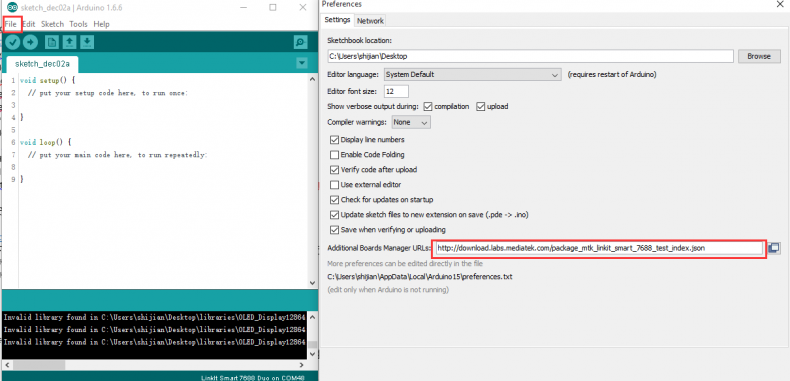Expand the Editor language dropdown
The height and width of the screenshot is (381, 790).
472,75
